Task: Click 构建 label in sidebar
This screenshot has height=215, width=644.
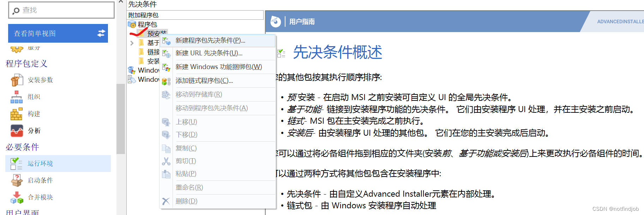Action: pos(34,114)
